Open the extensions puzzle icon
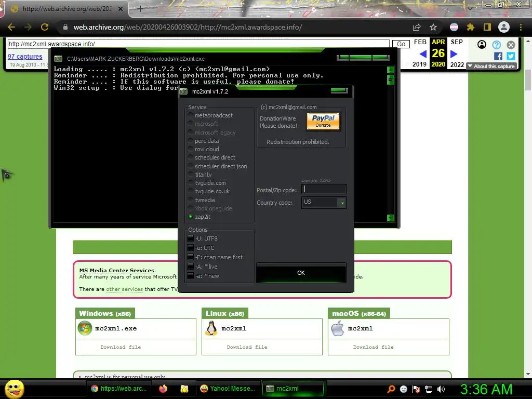The width and height of the screenshot is (532, 399). (470, 27)
